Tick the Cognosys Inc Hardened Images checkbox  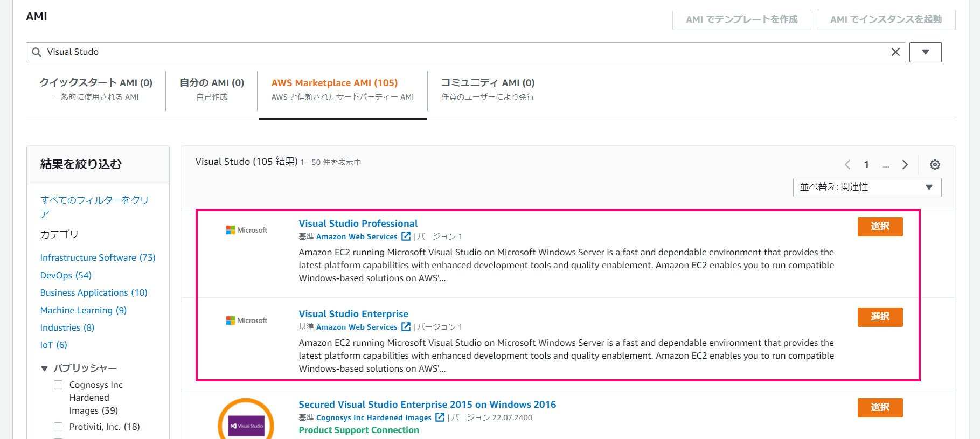58,385
